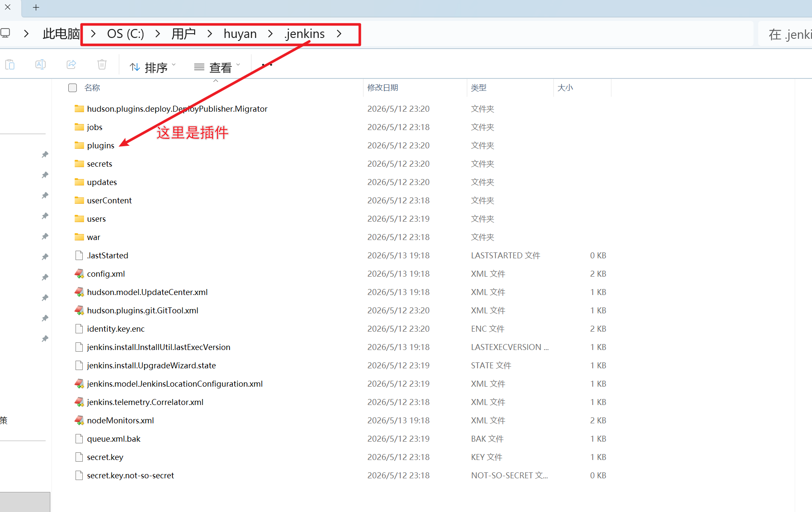812x512 pixels.
Task: Select the plugins folder icon
Action: point(79,145)
